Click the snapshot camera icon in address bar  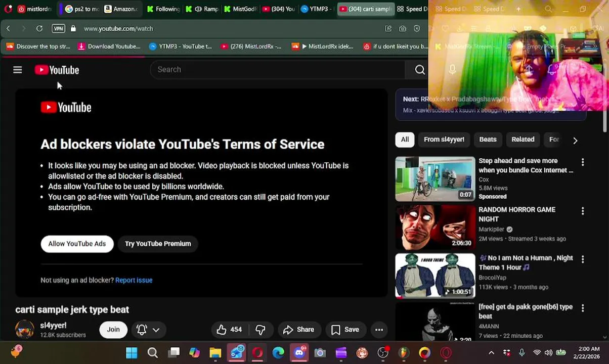click(403, 29)
